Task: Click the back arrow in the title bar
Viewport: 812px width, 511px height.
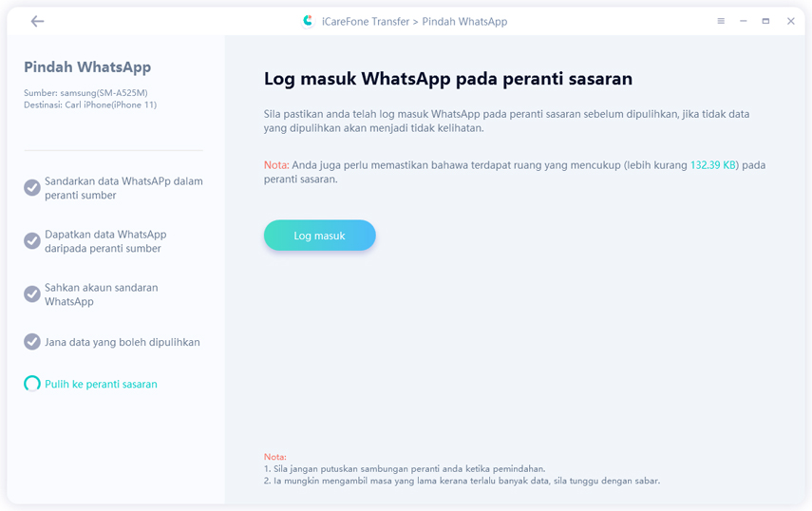Action: (37, 21)
